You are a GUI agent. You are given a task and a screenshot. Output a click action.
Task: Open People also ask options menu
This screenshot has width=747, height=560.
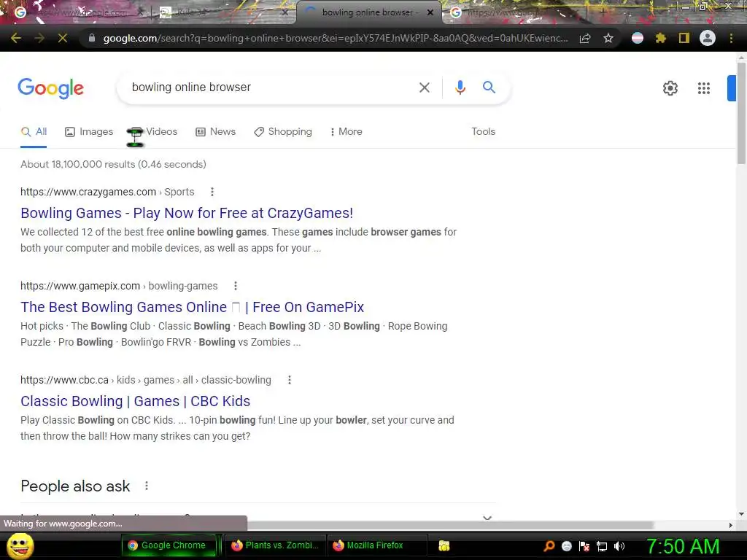pyautogui.click(x=146, y=486)
